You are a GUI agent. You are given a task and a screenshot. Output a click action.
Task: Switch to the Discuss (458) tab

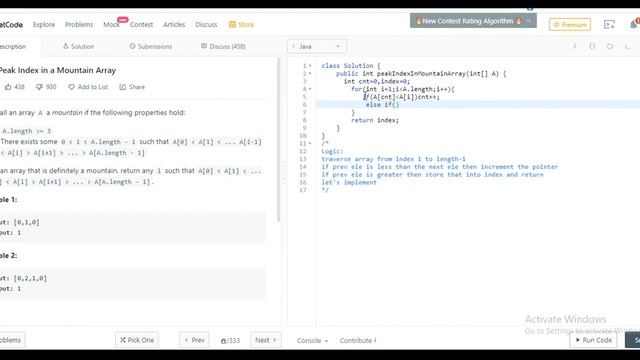(x=223, y=46)
